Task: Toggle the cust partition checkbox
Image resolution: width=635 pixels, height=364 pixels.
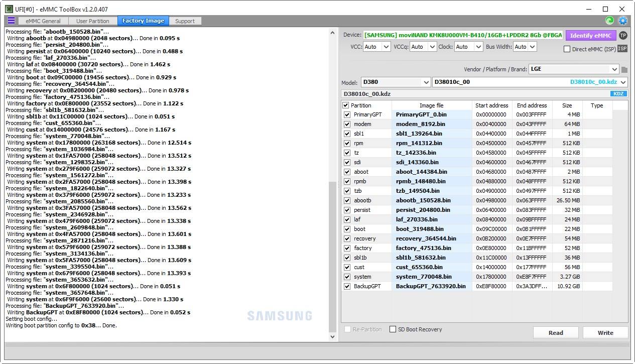Action: (x=347, y=267)
